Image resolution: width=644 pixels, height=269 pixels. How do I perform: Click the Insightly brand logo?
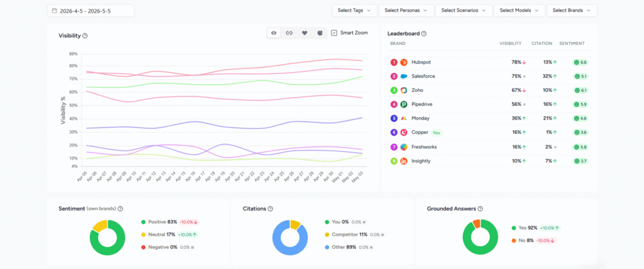coord(404,161)
